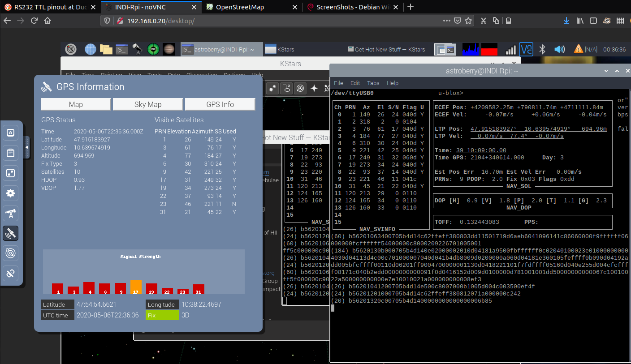Click orange satellite 17 signal bar
Image resolution: width=631 pixels, height=364 pixels.
(x=136, y=287)
